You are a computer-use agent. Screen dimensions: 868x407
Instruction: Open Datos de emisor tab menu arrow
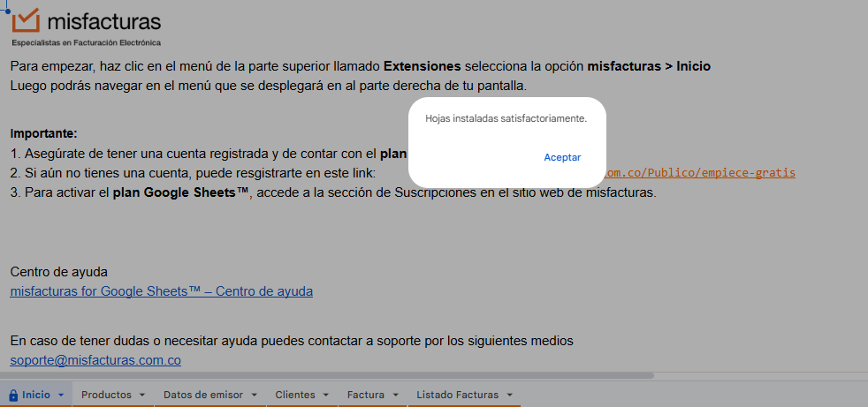coord(254,396)
